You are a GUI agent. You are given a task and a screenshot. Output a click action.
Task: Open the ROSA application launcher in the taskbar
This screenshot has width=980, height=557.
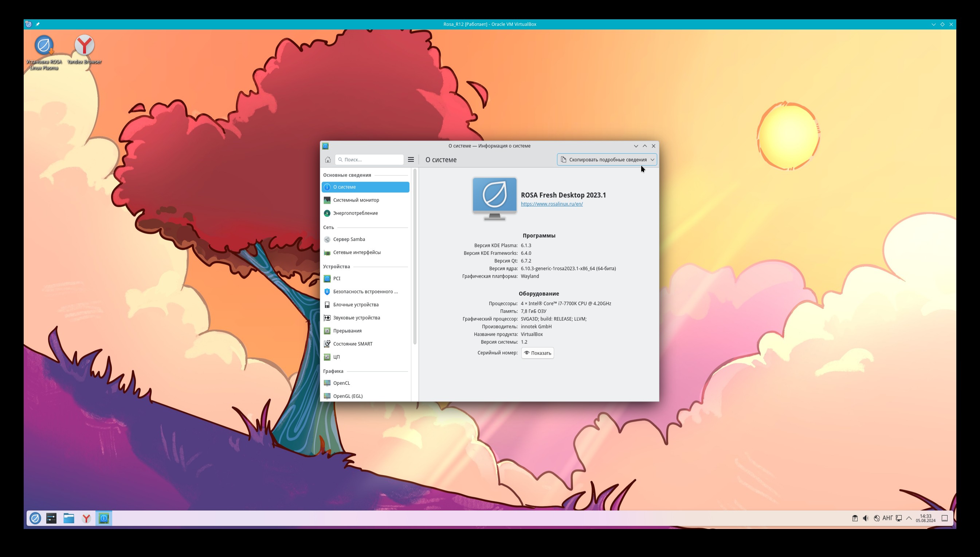(x=35, y=518)
